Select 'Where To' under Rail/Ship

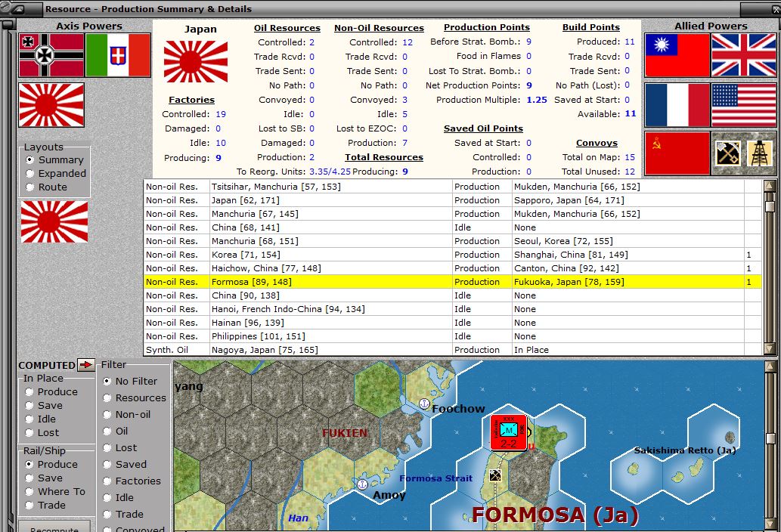28,491
